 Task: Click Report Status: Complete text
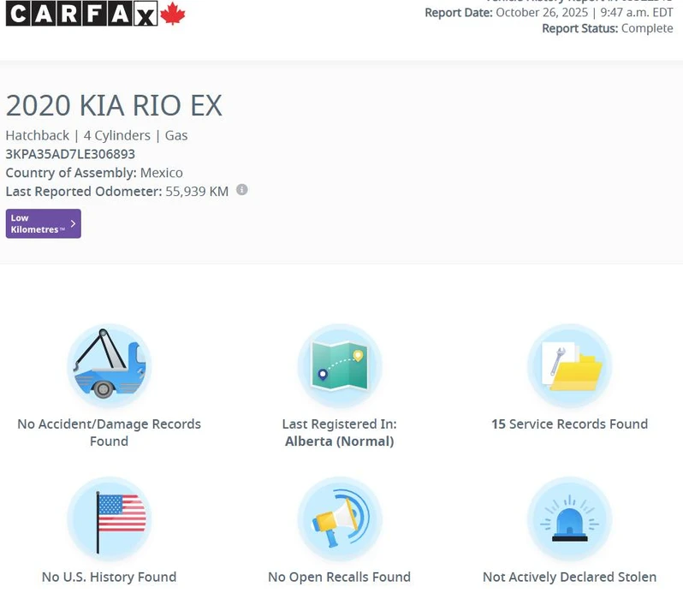608,28
